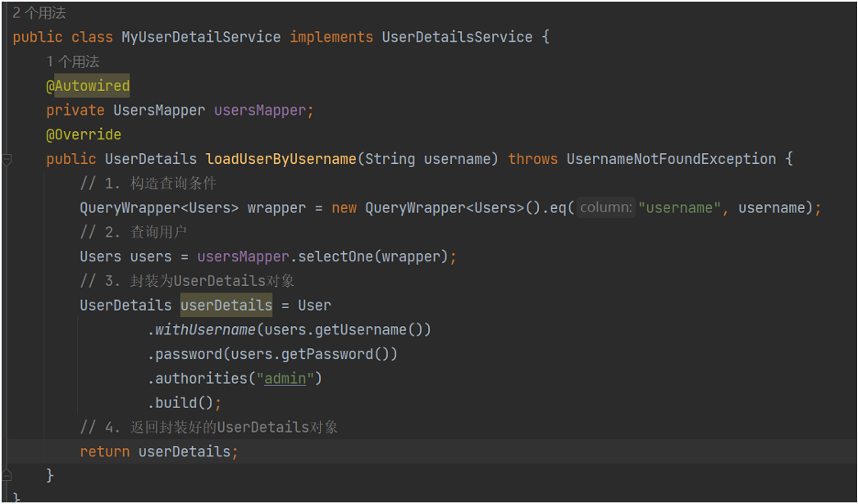Click the @Autowired annotation

coord(88,86)
